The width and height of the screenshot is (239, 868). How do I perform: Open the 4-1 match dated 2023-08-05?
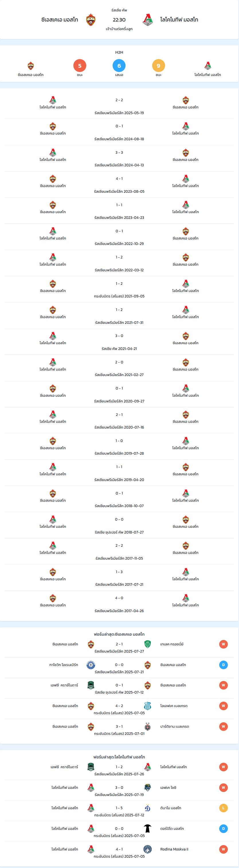[x=119, y=185]
